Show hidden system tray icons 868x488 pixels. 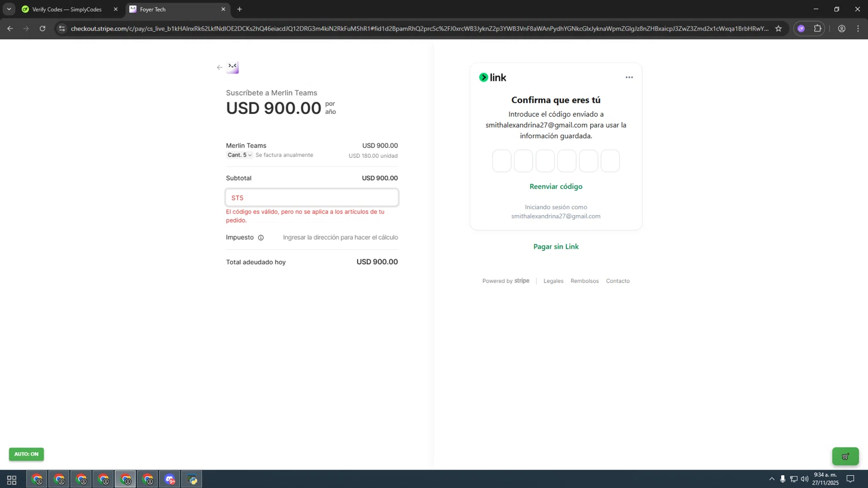[771, 479]
